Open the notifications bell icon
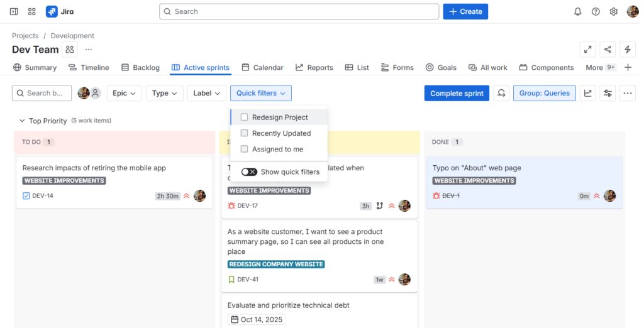This screenshot has width=644, height=328. pyautogui.click(x=577, y=11)
